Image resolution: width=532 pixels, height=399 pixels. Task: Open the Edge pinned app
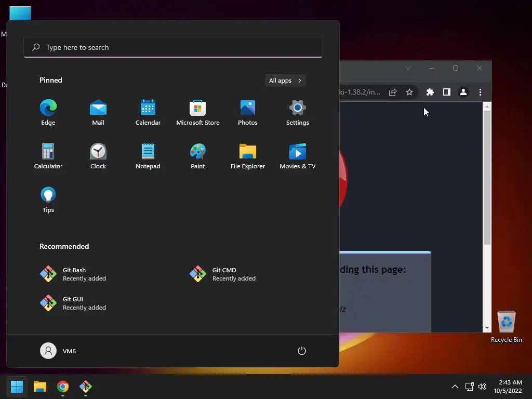(48, 113)
